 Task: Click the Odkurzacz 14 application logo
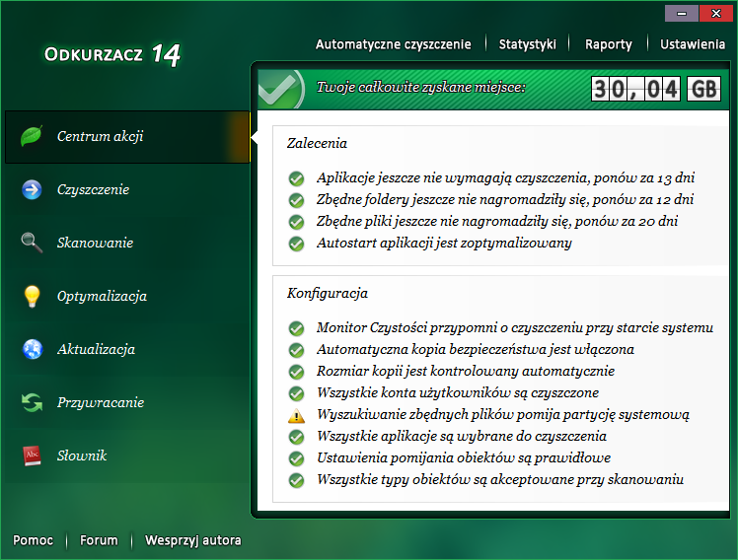click(x=112, y=55)
